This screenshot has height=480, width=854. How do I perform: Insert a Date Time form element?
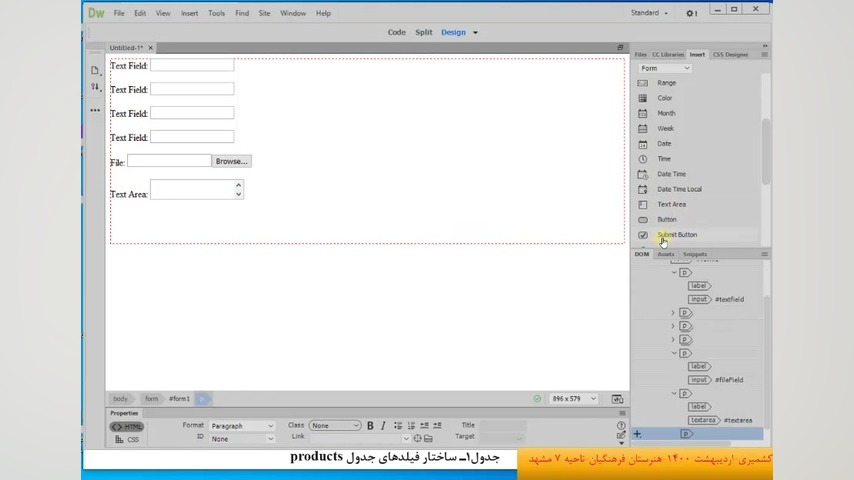[x=671, y=174]
